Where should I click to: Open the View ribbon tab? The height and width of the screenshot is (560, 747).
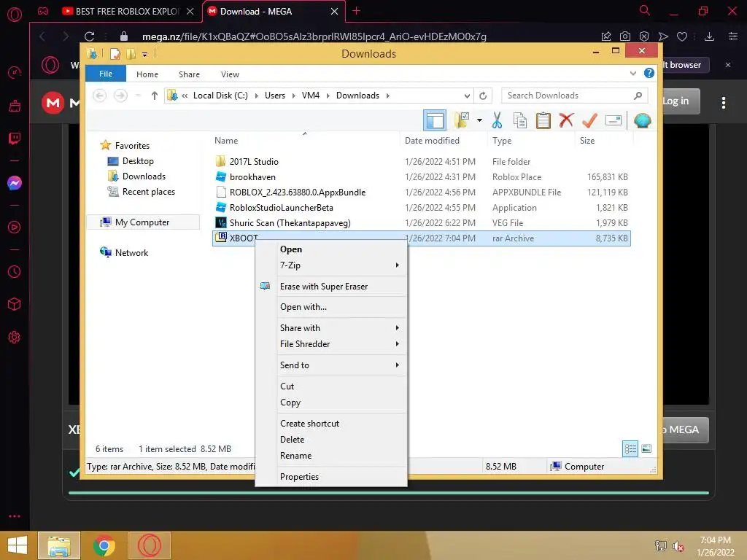(230, 74)
